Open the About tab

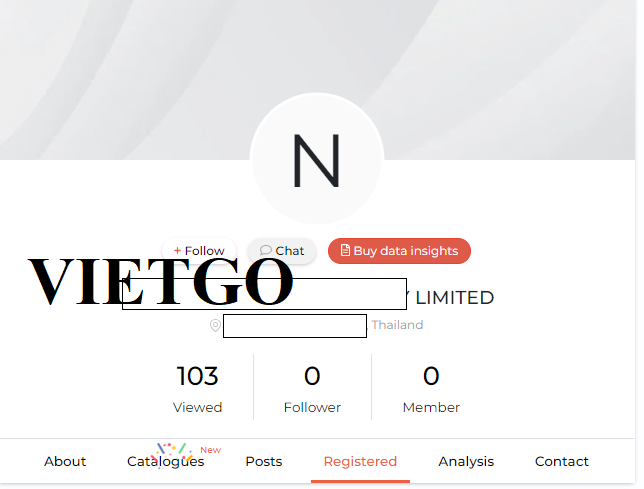tap(65, 461)
